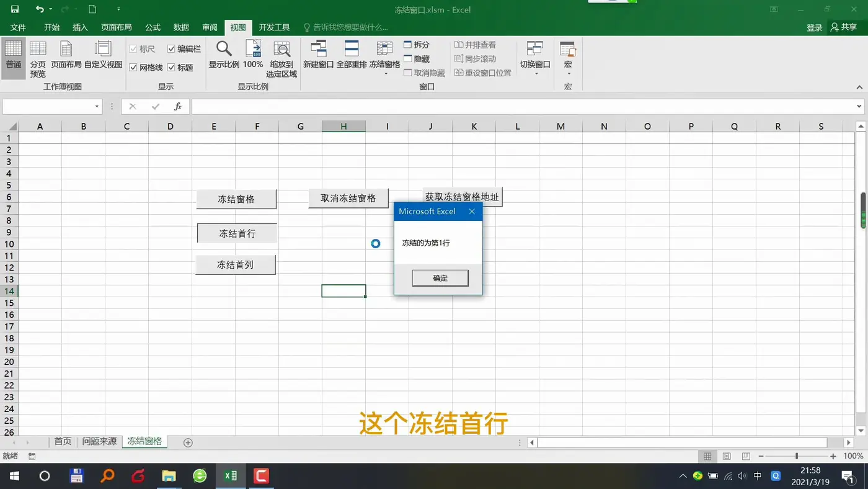Click the Insert Function fx icon
Viewport: 868px width, 489px height.
[x=177, y=107]
